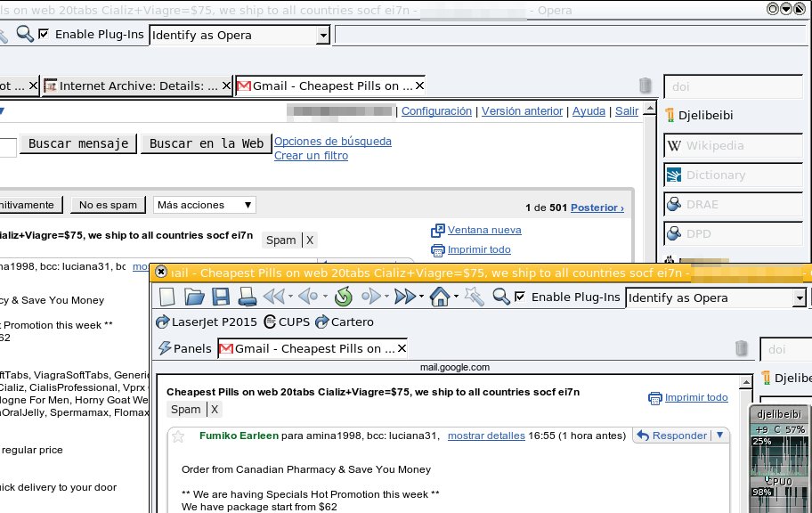Open the Versión anterior link
Viewport: 812px width, 513px height.
pos(522,111)
